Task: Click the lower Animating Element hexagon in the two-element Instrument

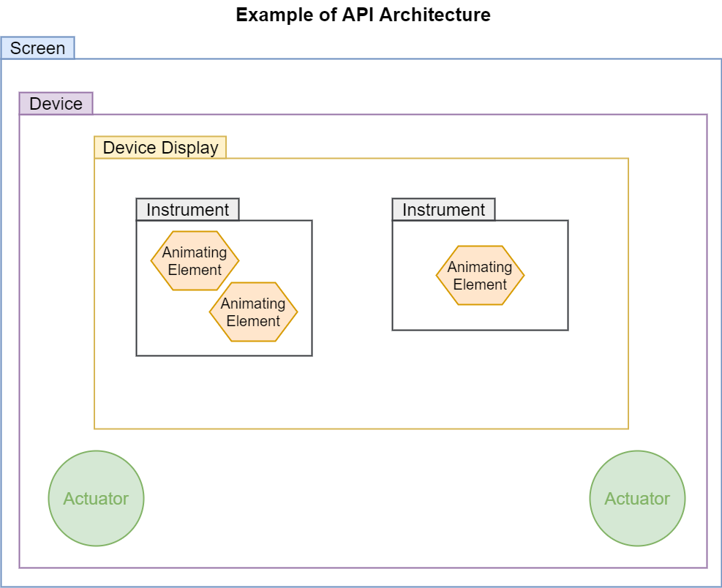Action: pyautogui.click(x=253, y=312)
